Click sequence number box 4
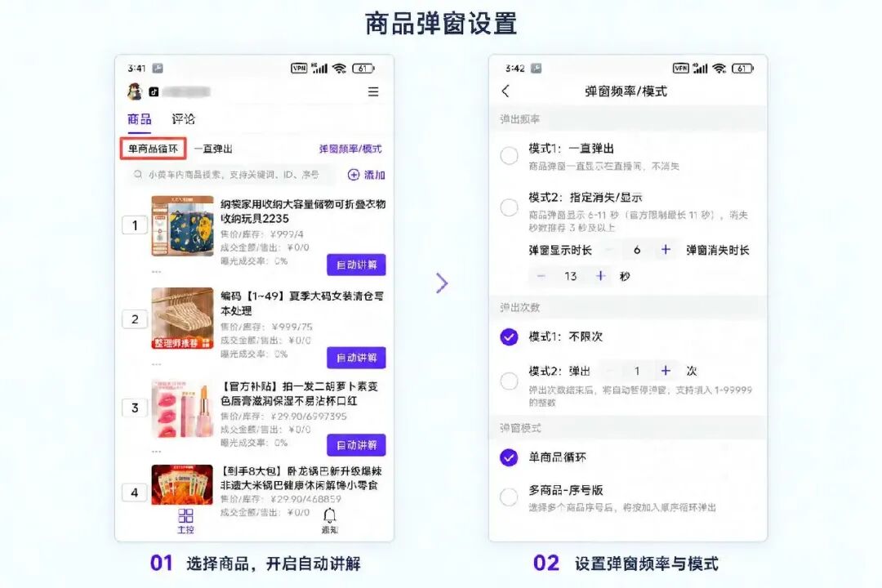 135,493
